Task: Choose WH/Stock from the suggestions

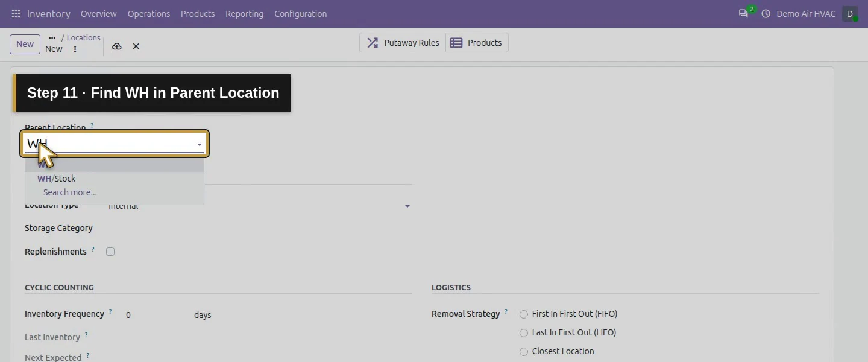Action: coord(115,179)
